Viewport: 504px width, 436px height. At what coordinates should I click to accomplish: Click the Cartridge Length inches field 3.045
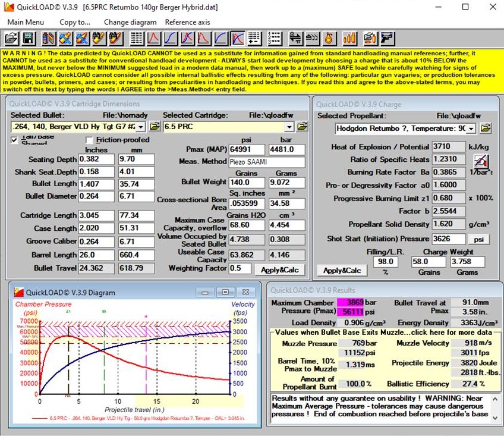[x=96, y=215]
